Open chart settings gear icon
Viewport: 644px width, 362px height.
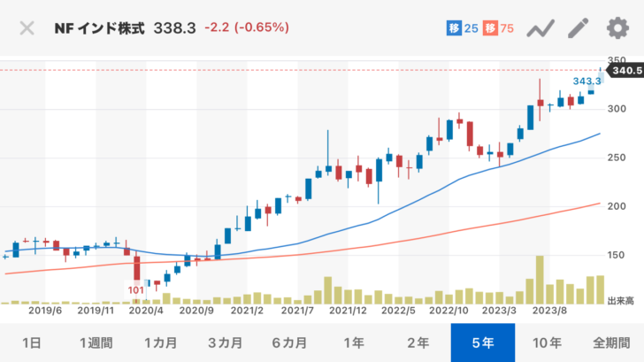(x=617, y=27)
